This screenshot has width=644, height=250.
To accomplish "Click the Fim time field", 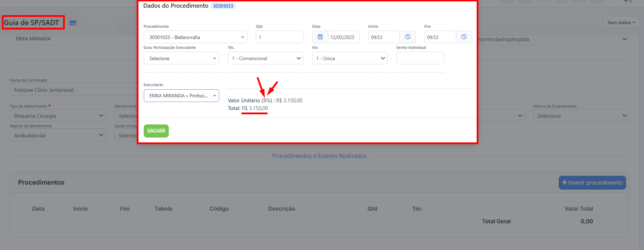I will click(x=440, y=37).
